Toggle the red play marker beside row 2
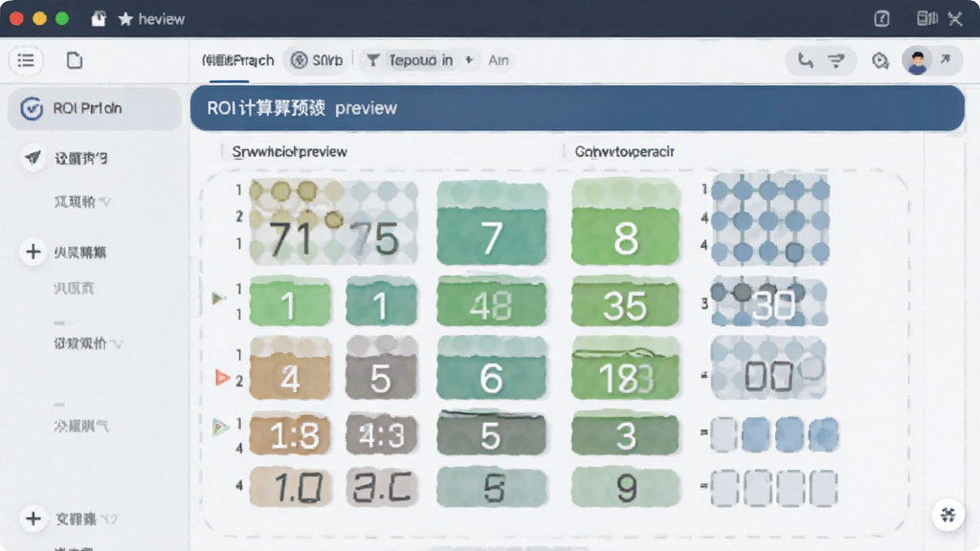 click(x=222, y=377)
